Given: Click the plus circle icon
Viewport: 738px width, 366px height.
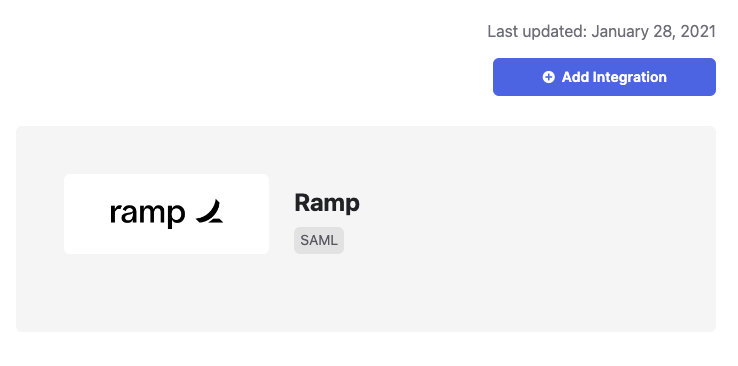Looking at the screenshot, I should pyautogui.click(x=548, y=77).
